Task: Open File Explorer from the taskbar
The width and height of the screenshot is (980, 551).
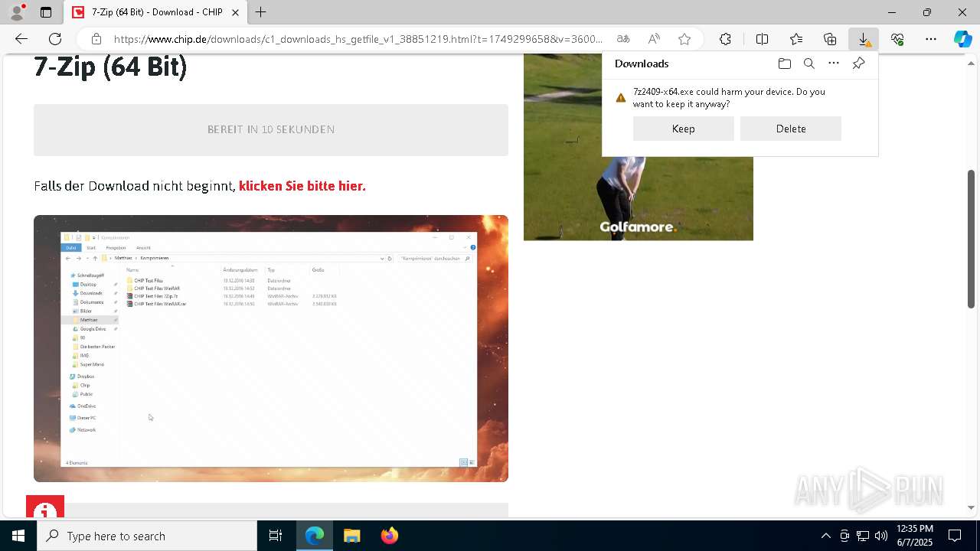Action: 352,536
